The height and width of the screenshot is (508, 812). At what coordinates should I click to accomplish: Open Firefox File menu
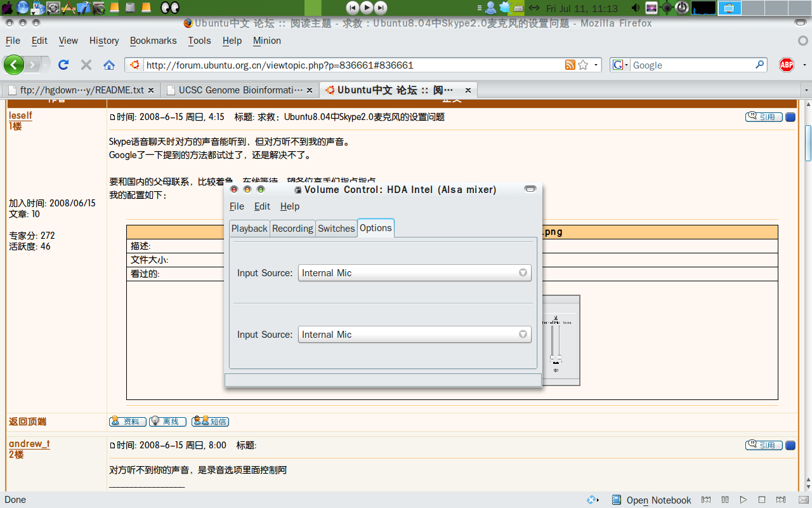tap(13, 41)
